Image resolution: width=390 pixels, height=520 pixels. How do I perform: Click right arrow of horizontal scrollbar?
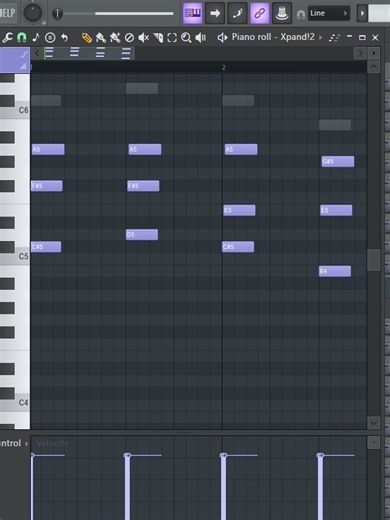tap(360, 53)
